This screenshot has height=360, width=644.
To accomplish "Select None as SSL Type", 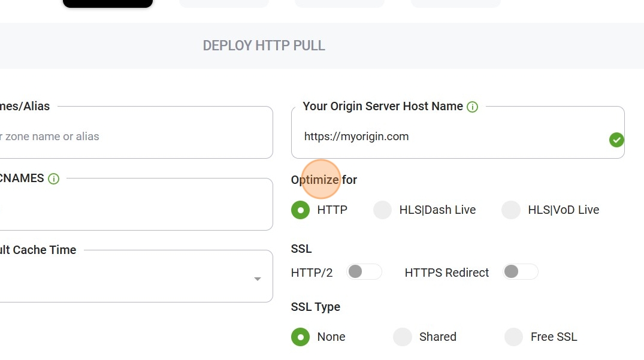I will point(300,337).
